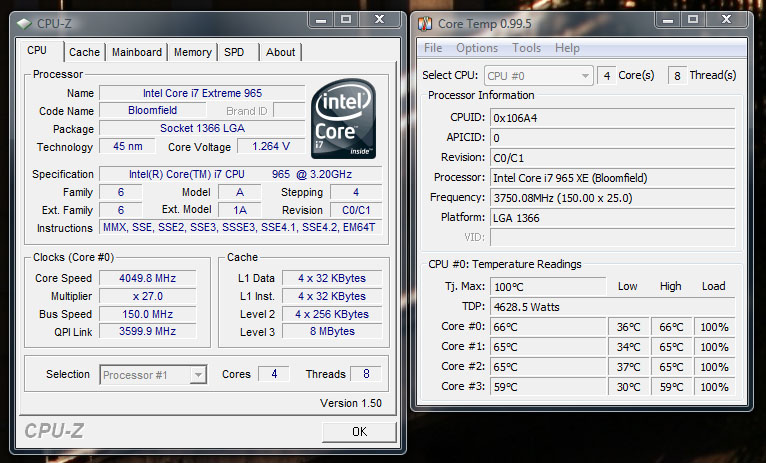Click the Core Voltage value '1.264 V'

271,146
